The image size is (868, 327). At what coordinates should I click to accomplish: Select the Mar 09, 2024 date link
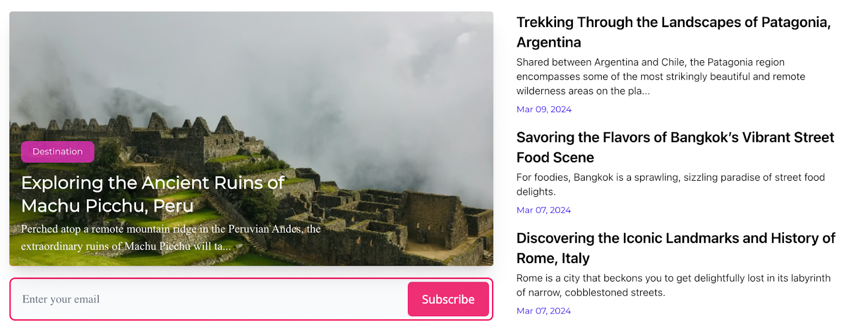point(544,110)
